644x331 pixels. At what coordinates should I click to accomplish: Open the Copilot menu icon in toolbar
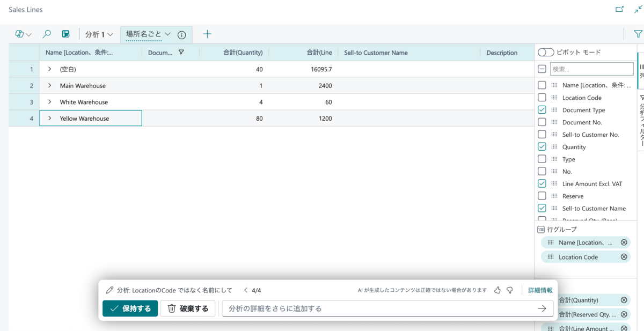[x=23, y=34]
